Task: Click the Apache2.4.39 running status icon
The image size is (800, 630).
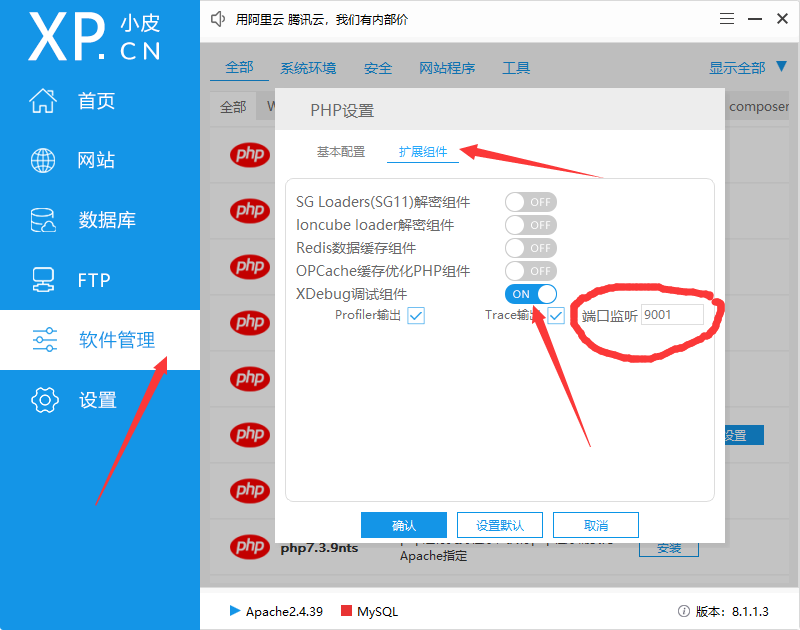Action: [x=235, y=611]
